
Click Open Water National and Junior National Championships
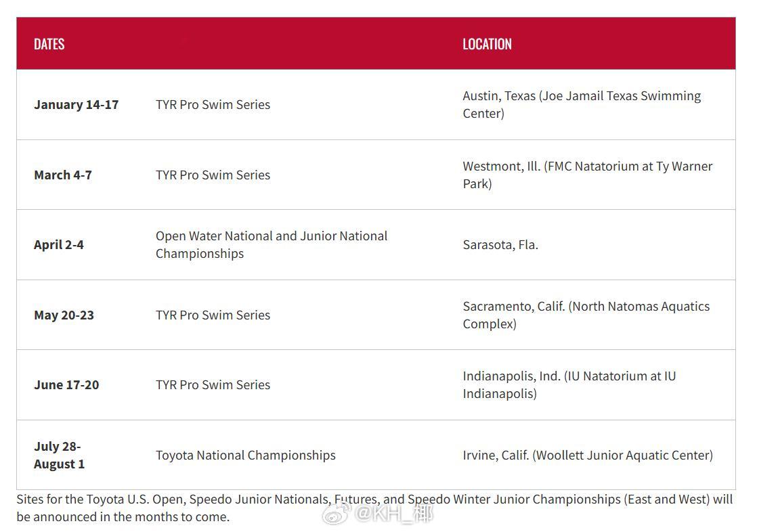pyautogui.click(x=272, y=245)
